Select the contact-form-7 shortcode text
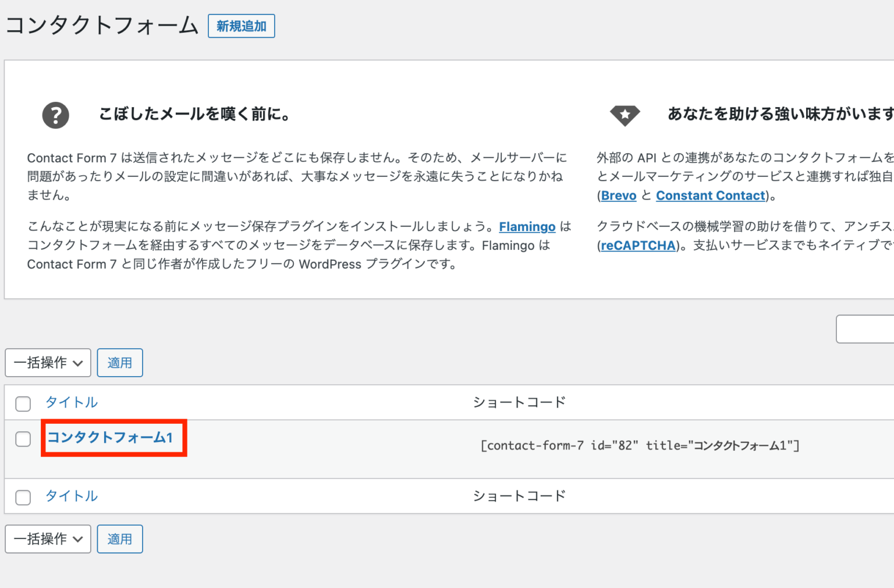This screenshot has width=894, height=588. [x=640, y=445]
